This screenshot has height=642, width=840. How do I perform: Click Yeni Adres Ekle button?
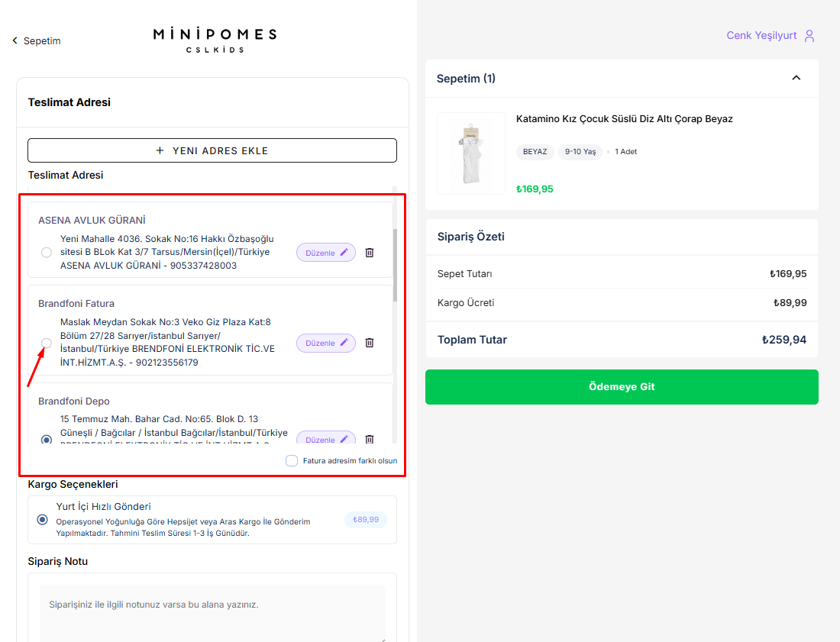212,150
